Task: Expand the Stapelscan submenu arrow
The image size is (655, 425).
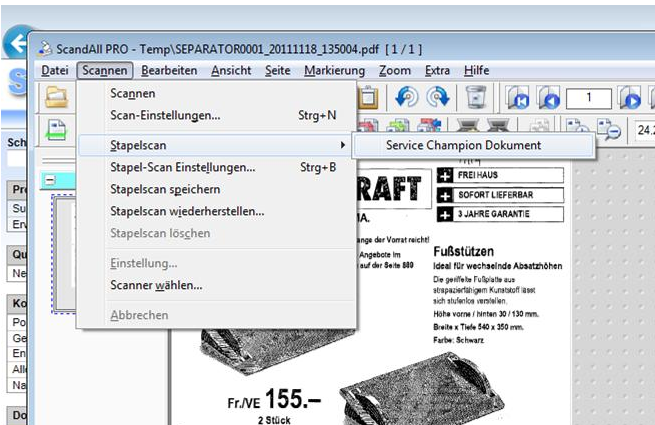Action: pyautogui.click(x=343, y=145)
